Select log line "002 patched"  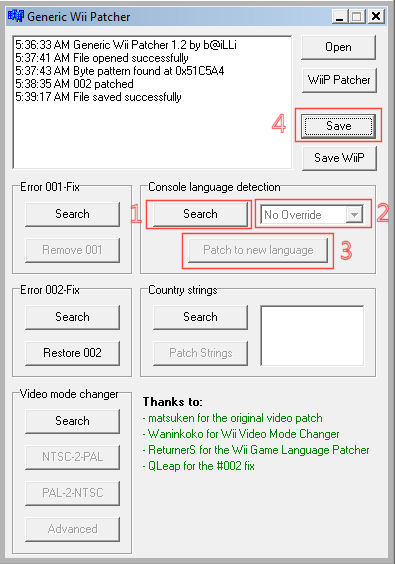pos(74,84)
